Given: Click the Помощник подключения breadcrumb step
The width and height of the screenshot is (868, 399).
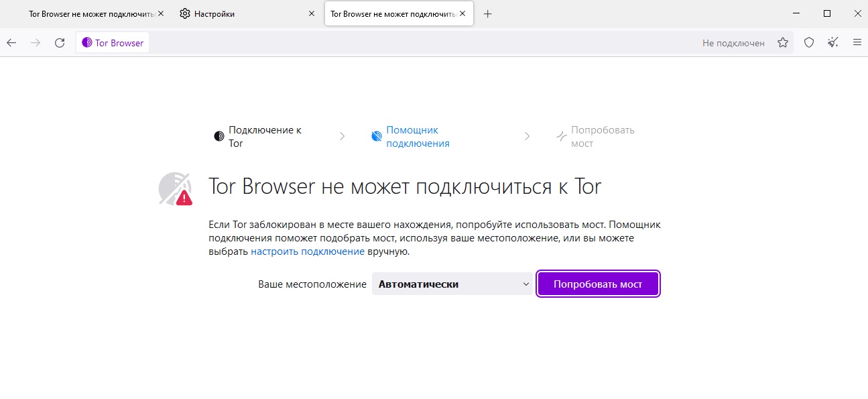Looking at the screenshot, I should click(418, 137).
